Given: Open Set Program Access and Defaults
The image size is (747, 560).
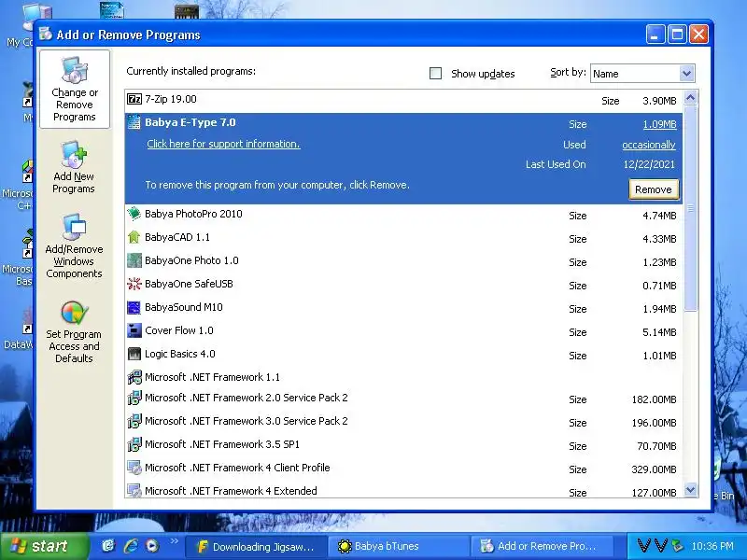Looking at the screenshot, I should pos(74,332).
